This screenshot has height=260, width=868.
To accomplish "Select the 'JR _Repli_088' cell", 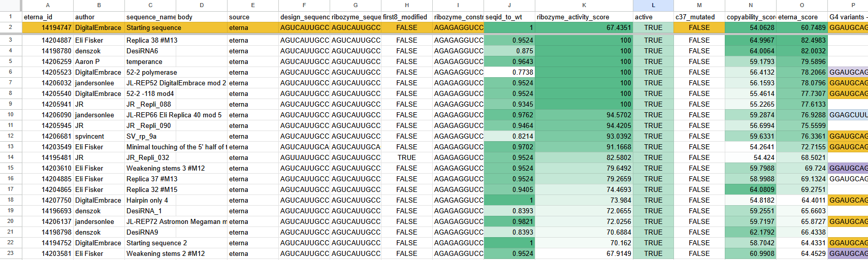I will click(150, 104).
